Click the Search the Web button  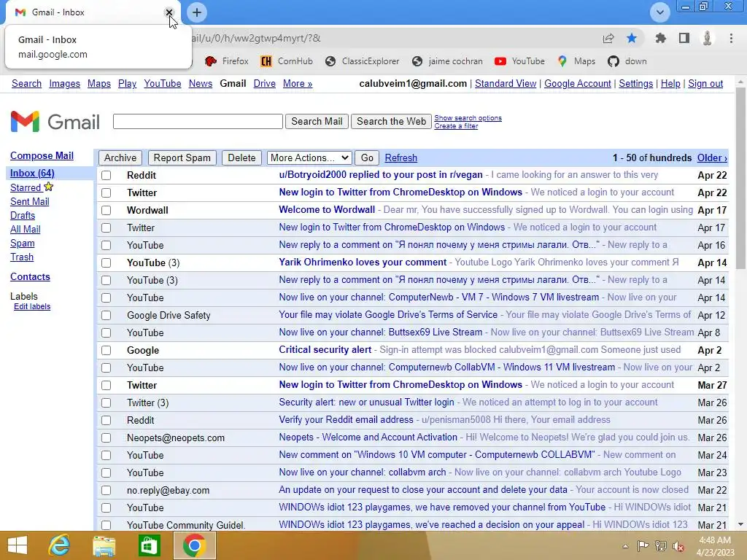[391, 122]
